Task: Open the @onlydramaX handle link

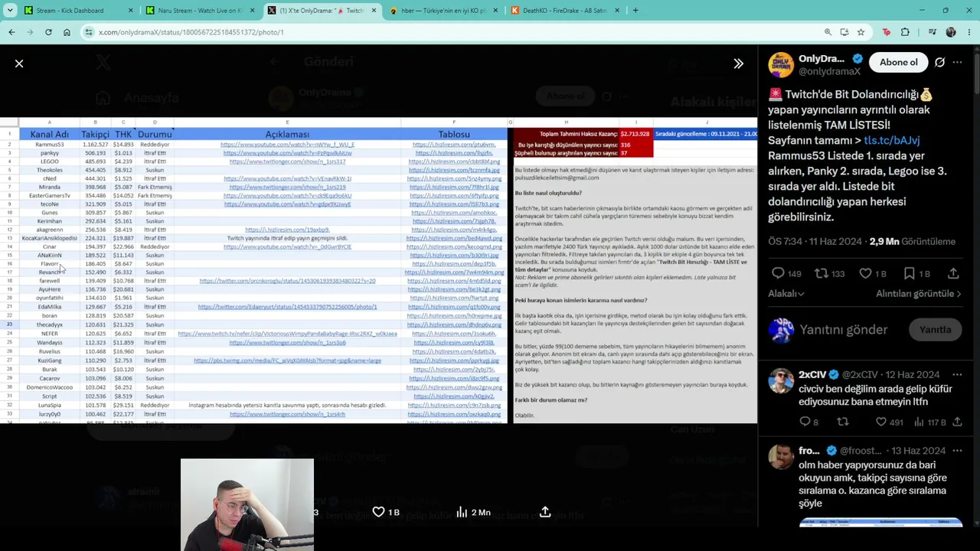Action: click(x=830, y=71)
